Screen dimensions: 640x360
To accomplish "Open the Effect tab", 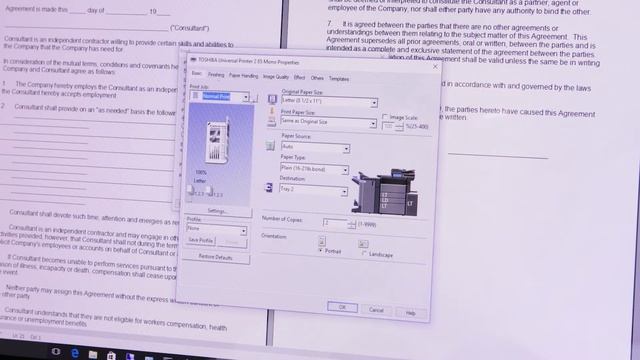I will pyautogui.click(x=299, y=78).
